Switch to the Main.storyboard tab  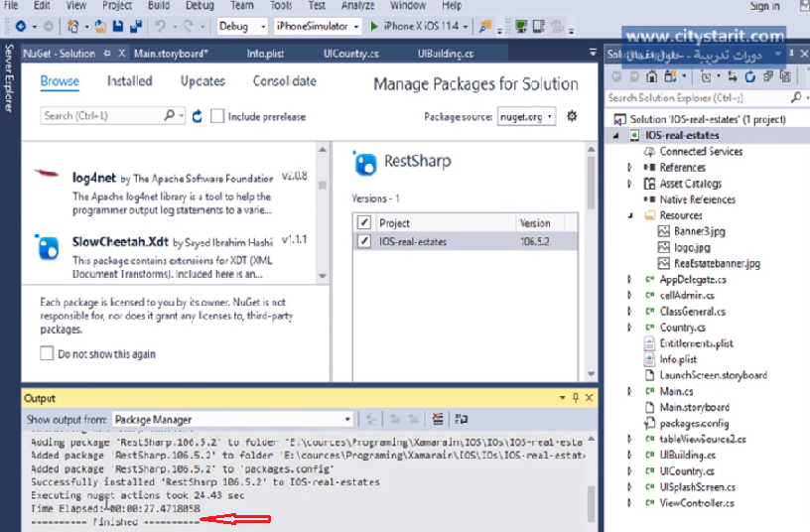[x=171, y=54]
